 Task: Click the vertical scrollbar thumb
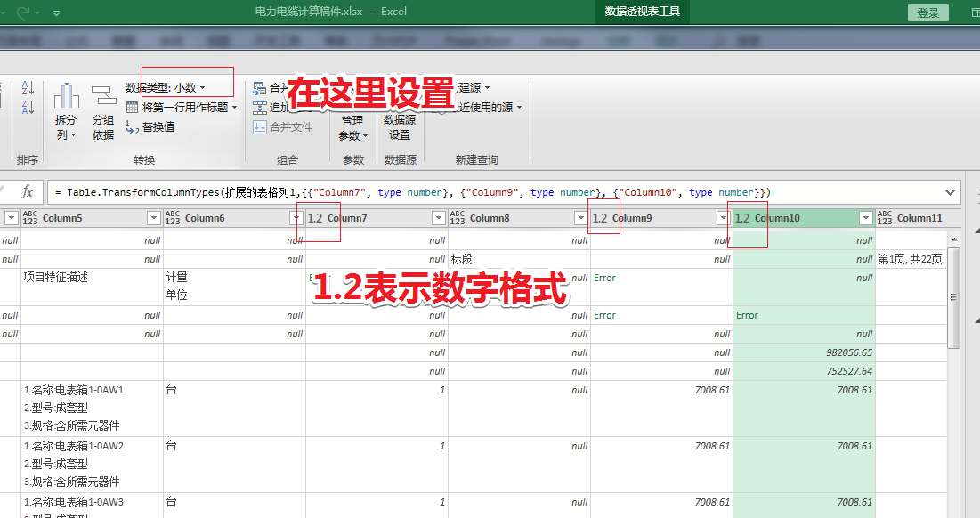[954, 297]
